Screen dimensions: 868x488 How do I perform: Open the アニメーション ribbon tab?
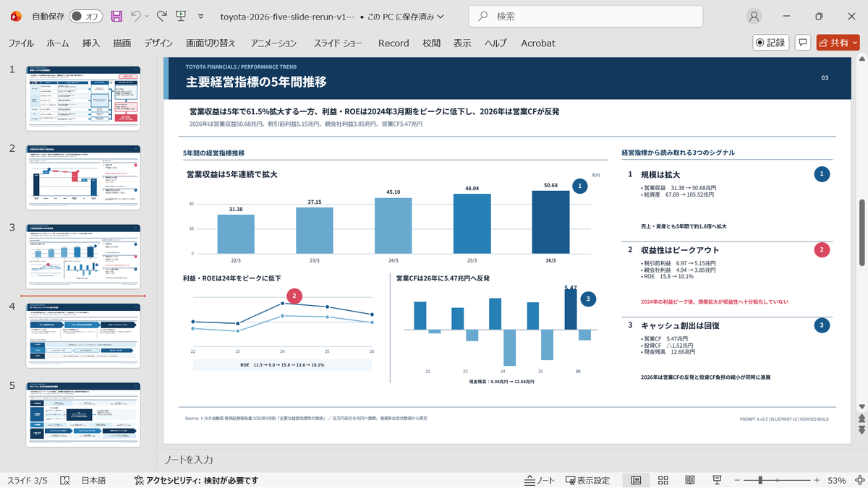[272, 43]
